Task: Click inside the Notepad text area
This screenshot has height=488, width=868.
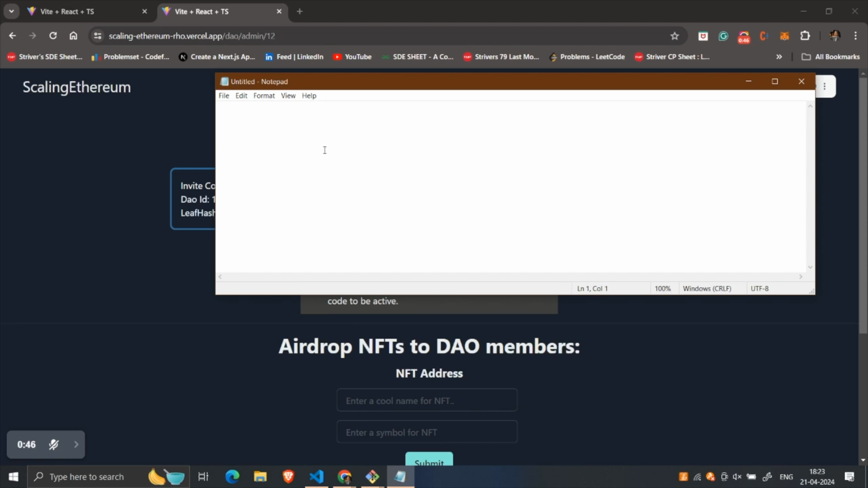Action: [511, 187]
